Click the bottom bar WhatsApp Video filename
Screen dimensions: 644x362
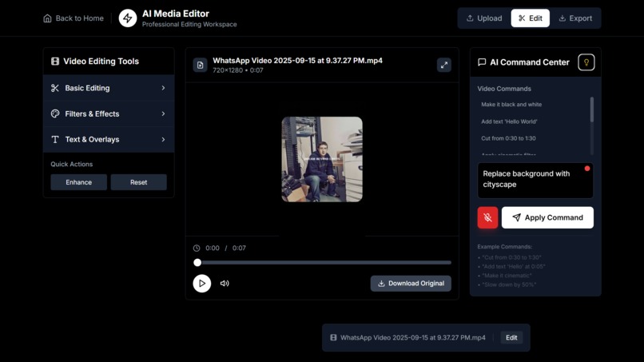pyautogui.click(x=413, y=338)
